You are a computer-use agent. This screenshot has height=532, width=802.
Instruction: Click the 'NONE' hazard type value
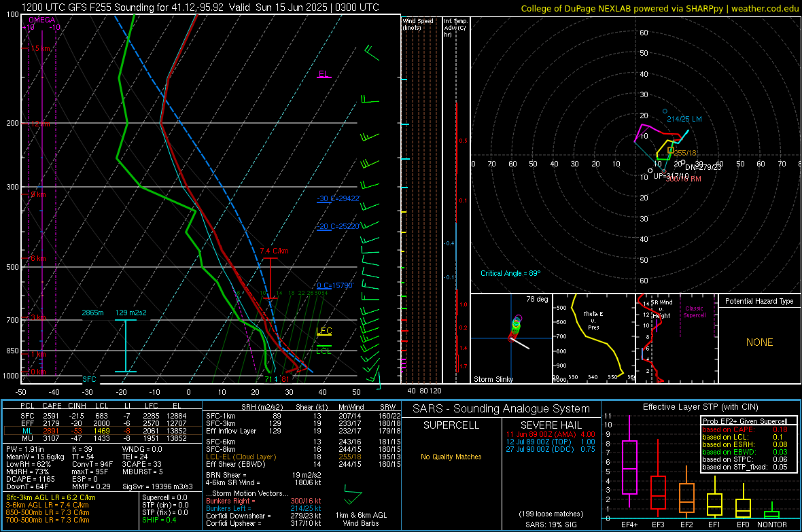(760, 342)
